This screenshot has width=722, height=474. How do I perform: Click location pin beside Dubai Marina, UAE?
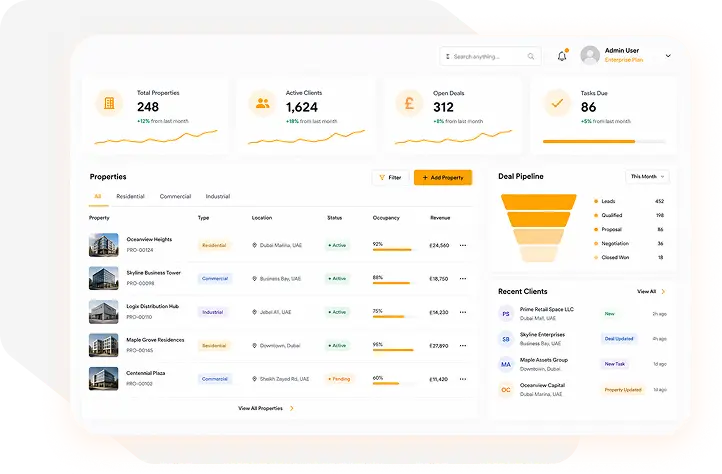coord(254,246)
